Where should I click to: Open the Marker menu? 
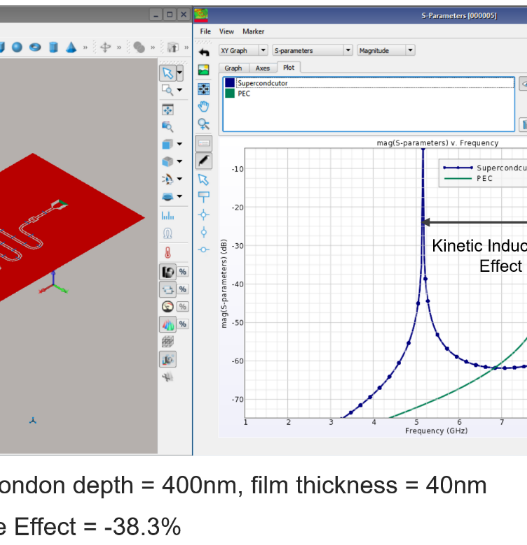pos(253,32)
